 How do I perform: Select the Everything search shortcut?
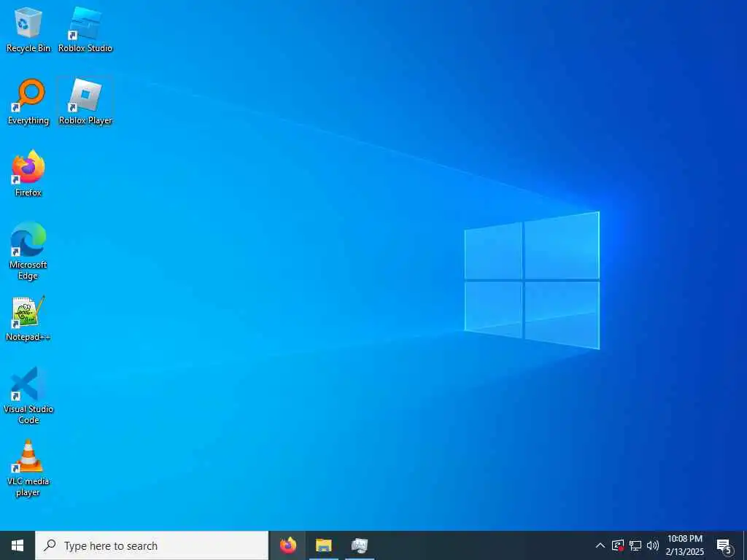coord(28,102)
